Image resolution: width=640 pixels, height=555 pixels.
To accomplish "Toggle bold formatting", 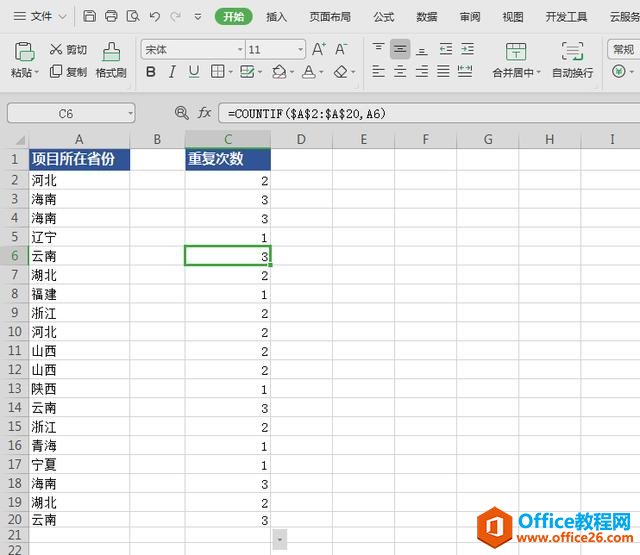I will point(151,72).
